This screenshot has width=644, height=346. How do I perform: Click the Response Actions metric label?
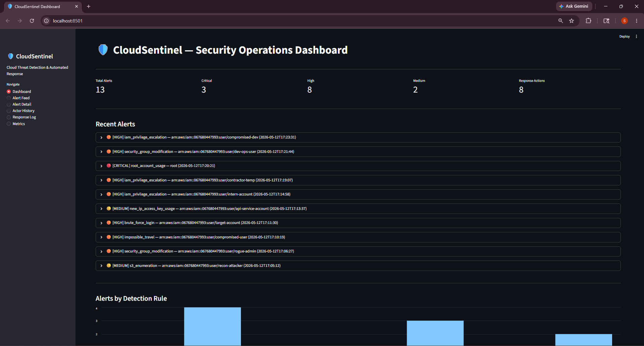[532, 81]
